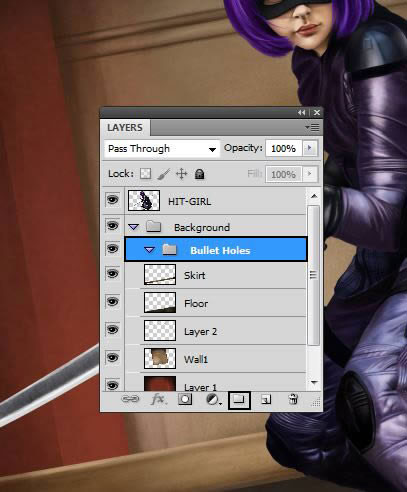
Task: Lock layer position
Action: 182,174
